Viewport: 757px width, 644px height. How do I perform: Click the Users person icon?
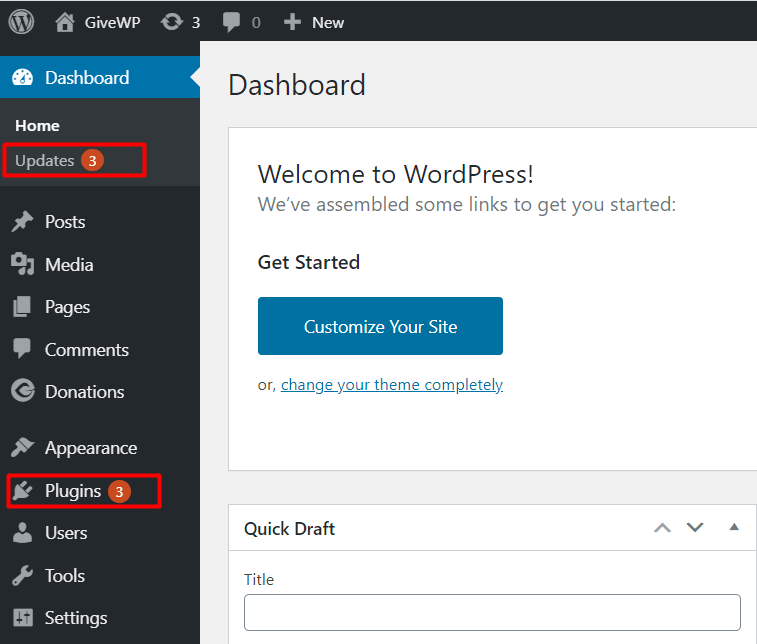pos(22,532)
